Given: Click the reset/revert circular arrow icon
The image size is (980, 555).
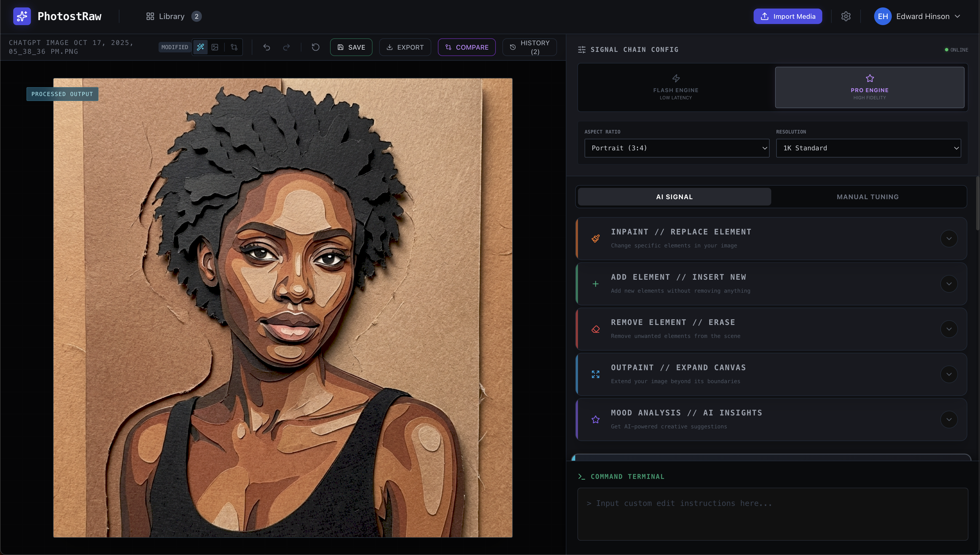Looking at the screenshot, I should pyautogui.click(x=315, y=47).
